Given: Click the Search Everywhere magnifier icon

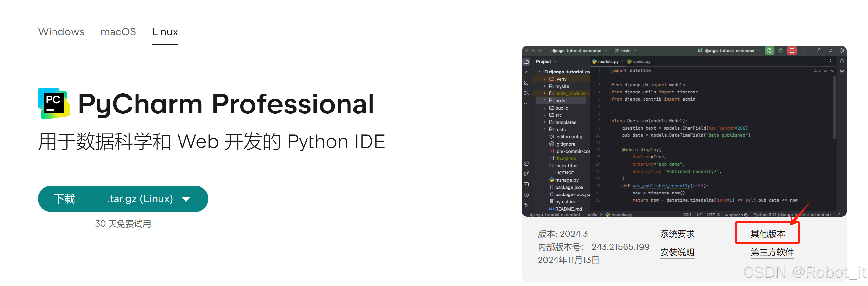Looking at the screenshot, I should [831, 51].
